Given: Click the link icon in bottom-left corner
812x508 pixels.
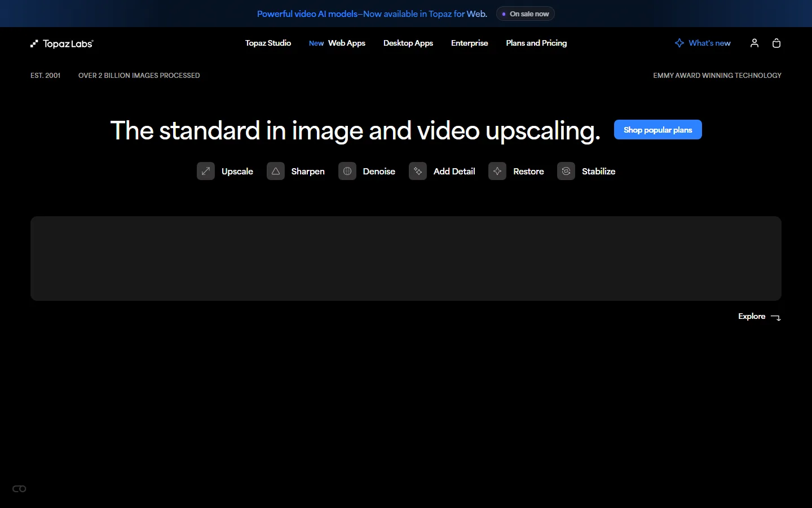Looking at the screenshot, I should pyautogui.click(x=19, y=489).
